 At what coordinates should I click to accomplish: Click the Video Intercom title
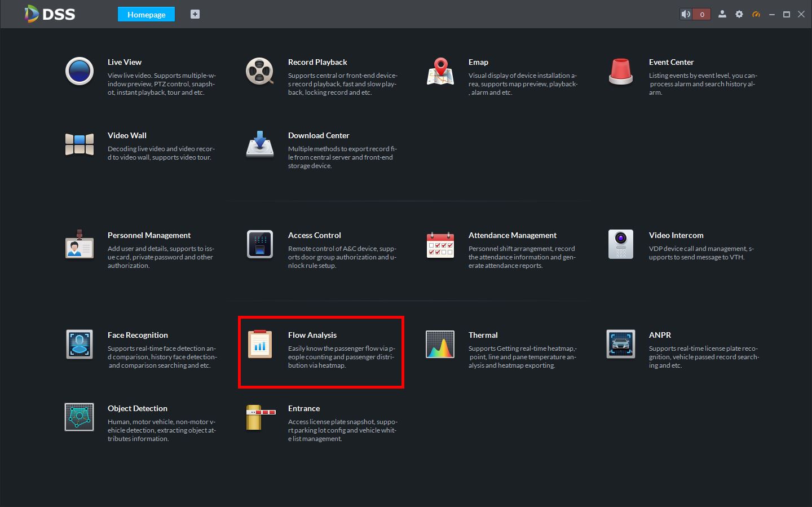coord(676,235)
